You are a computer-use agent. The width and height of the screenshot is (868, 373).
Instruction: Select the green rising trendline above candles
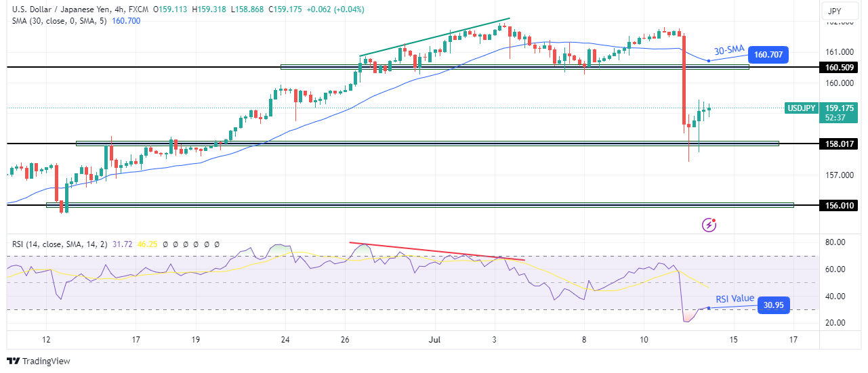[x=434, y=37]
